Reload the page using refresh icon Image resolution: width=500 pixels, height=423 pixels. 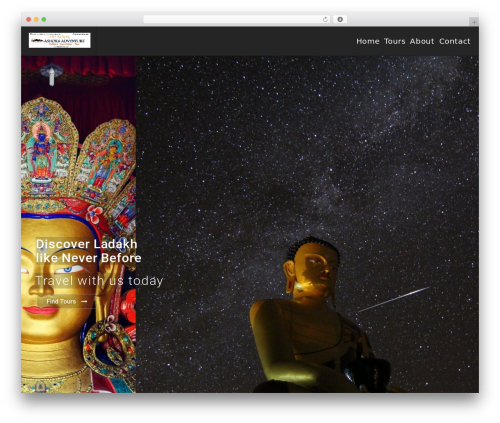coord(325,19)
